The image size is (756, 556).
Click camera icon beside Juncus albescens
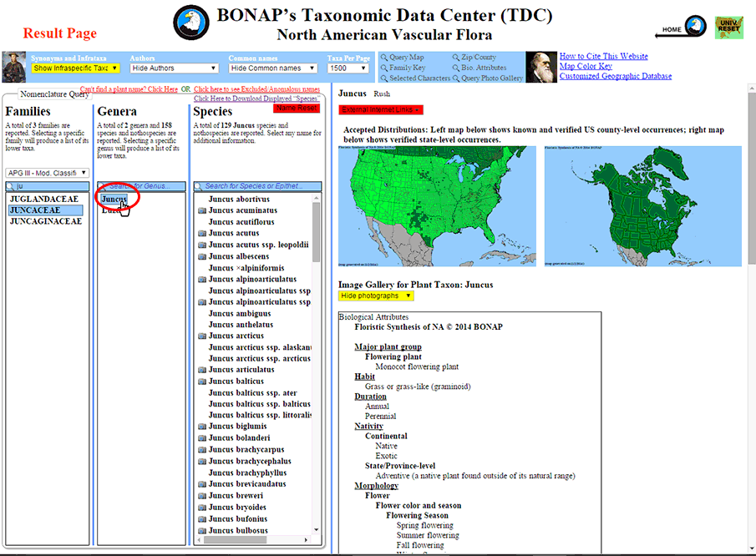(202, 256)
